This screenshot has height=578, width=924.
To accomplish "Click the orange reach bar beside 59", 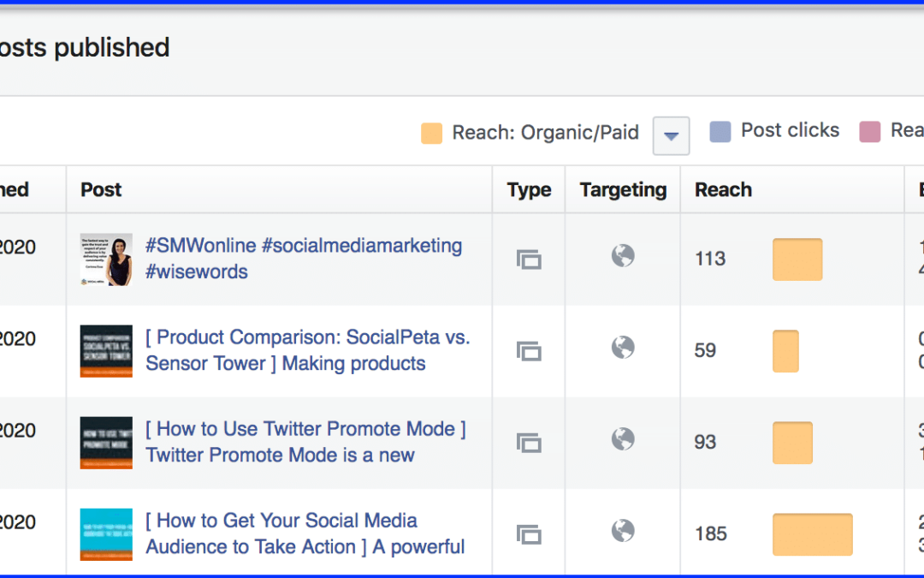I will [785, 351].
